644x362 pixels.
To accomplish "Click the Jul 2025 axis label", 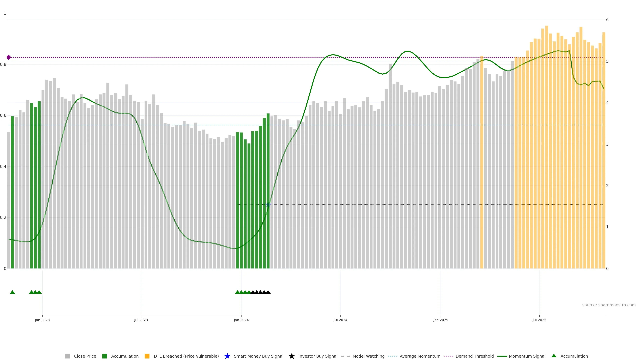I will click(539, 320).
